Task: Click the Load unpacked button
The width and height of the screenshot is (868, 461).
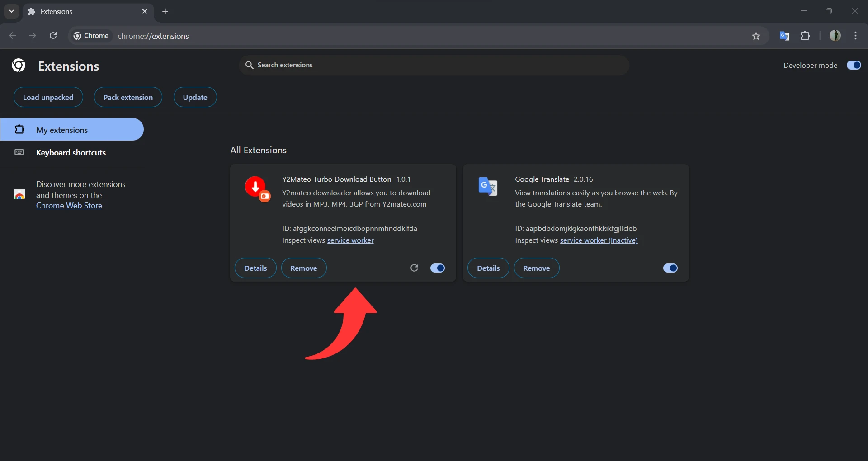Action: 48,97
